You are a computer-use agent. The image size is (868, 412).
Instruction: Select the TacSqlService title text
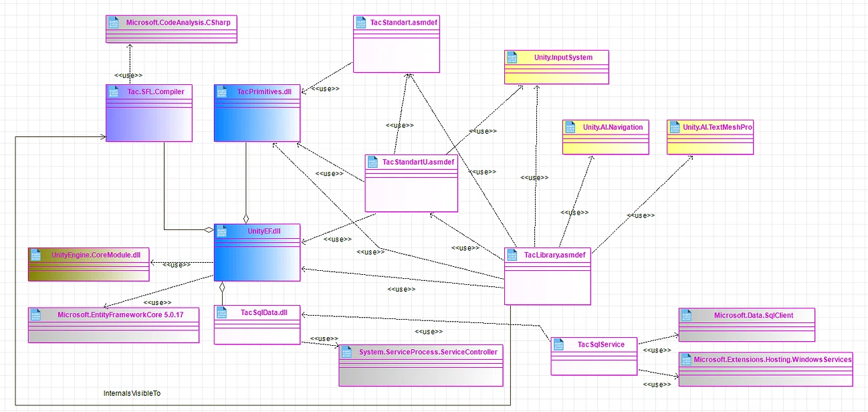click(601, 344)
